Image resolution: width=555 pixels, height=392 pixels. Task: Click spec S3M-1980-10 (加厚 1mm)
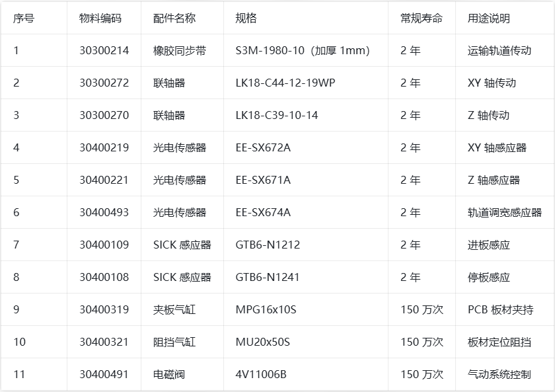(303, 51)
